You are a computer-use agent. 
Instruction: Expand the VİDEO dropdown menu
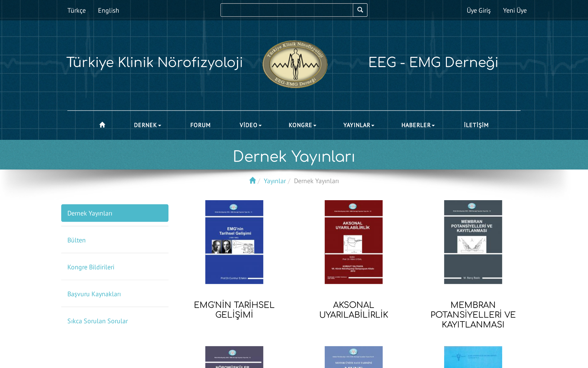[x=250, y=125]
